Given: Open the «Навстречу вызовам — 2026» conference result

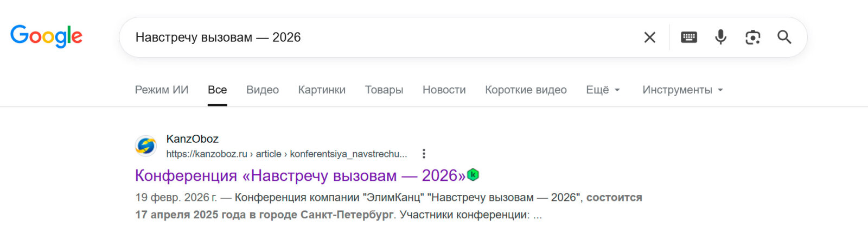Looking at the screenshot, I should 300,175.
